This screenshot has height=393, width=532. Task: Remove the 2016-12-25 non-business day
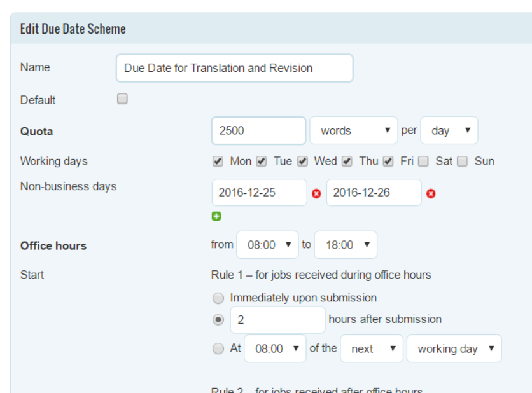point(317,193)
